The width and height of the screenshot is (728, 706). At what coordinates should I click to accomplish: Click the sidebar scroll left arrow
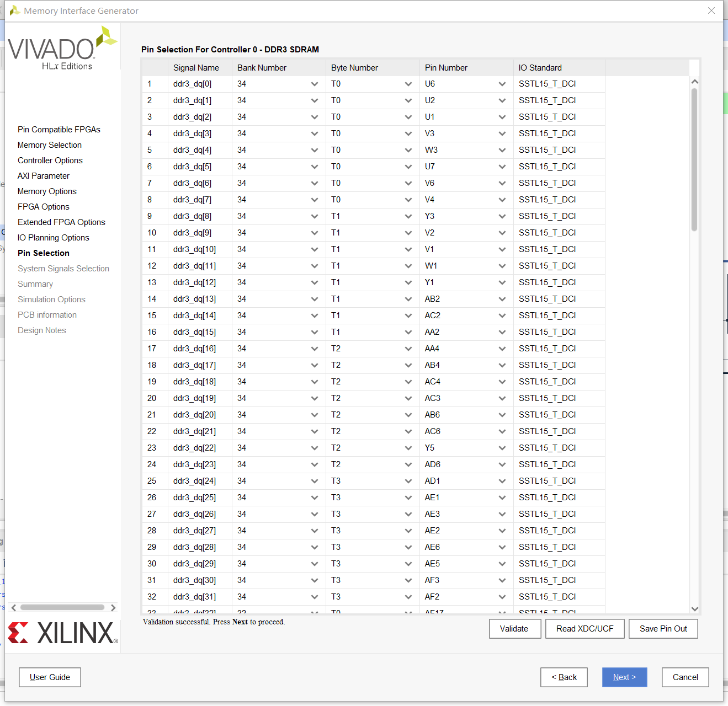pyautogui.click(x=14, y=608)
